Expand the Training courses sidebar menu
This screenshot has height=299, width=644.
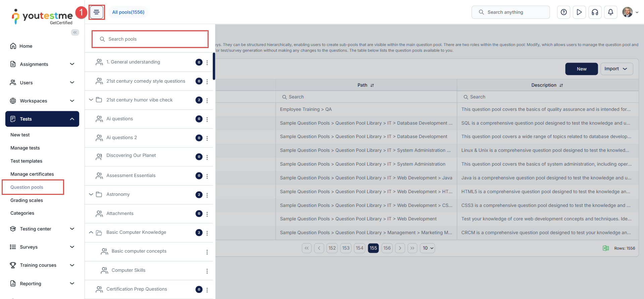(x=72, y=265)
